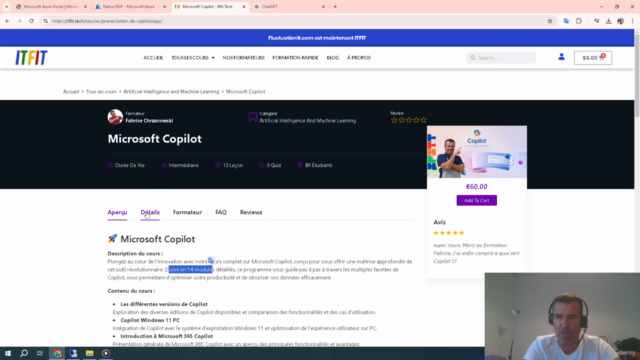Click the five-star Avis rating
This screenshot has width=640, height=360.
tap(449, 233)
